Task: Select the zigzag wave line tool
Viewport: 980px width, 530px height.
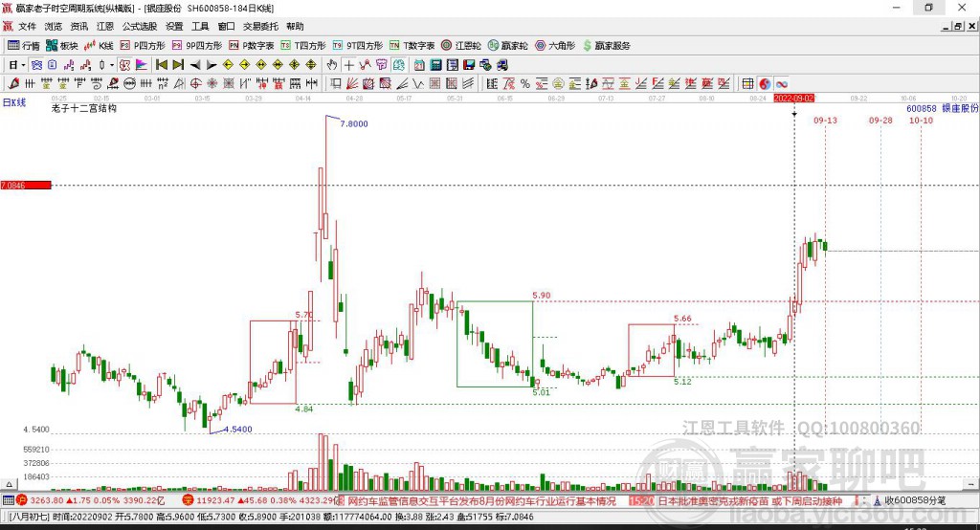Action: [x=418, y=84]
